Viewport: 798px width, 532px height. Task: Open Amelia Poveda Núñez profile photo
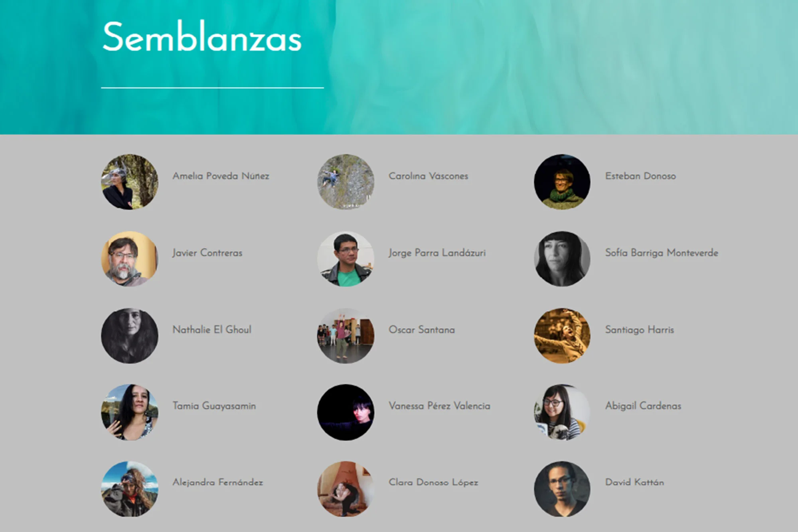click(x=129, y=182)
